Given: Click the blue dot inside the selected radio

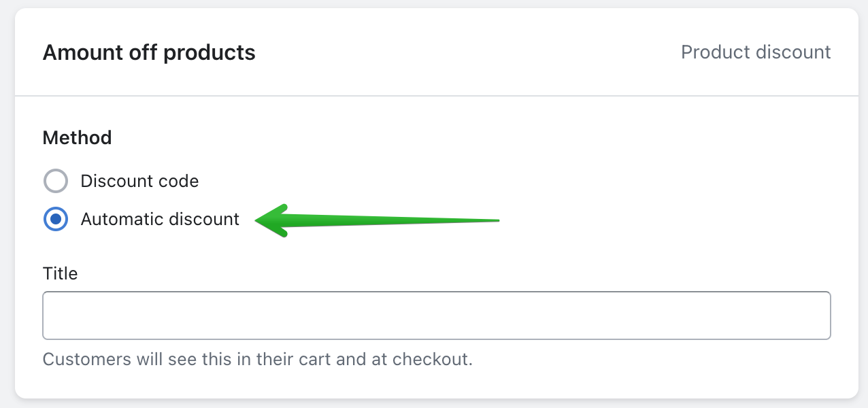Looking at the screenshot, I should coord(56,219).
